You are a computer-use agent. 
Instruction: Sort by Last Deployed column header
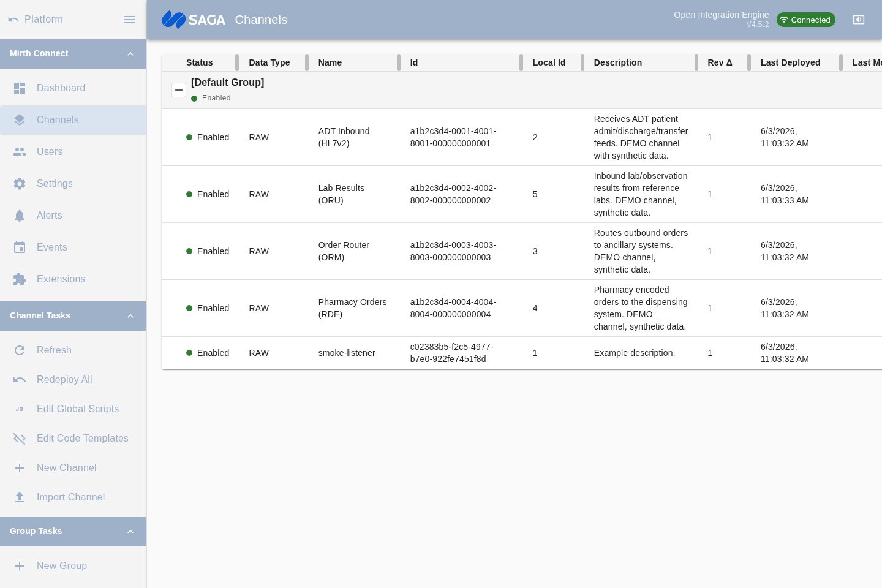pyautogui.click(x=791, y=62)
